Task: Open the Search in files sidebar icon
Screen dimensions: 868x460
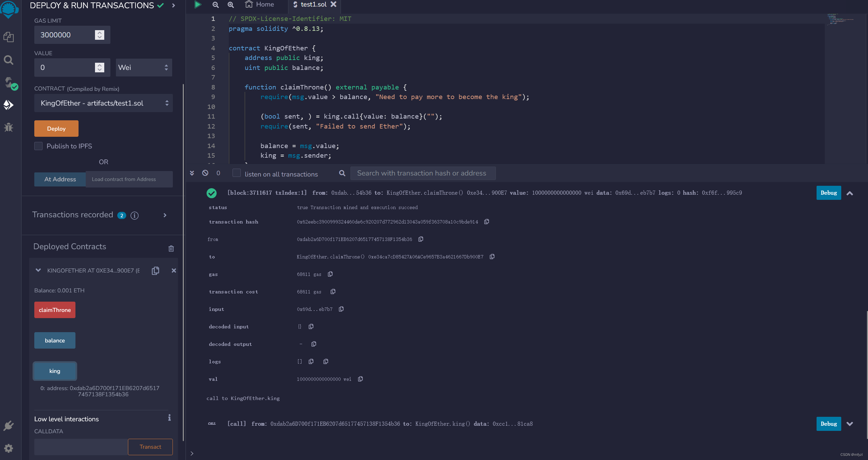Action: pos(9,60)
